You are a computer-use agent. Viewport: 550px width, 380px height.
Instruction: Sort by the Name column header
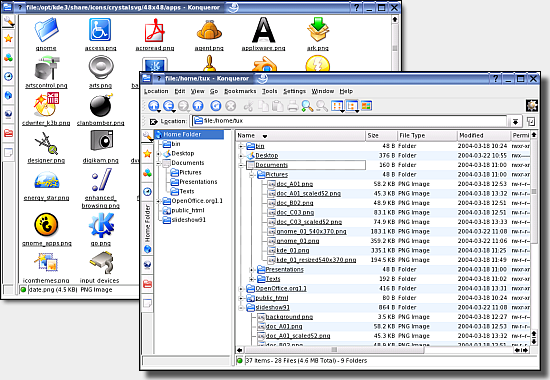[300, 135]
